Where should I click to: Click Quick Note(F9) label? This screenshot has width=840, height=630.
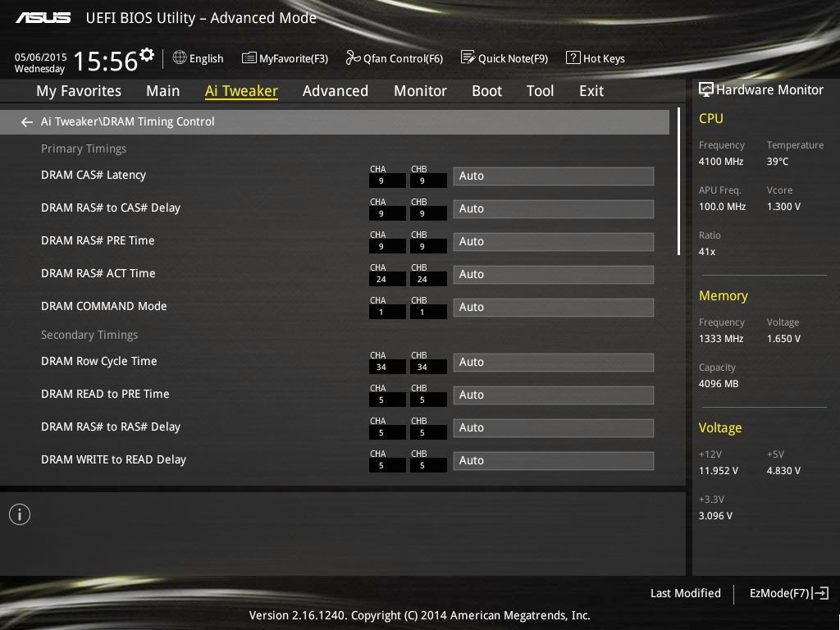(x=513, y=58)
